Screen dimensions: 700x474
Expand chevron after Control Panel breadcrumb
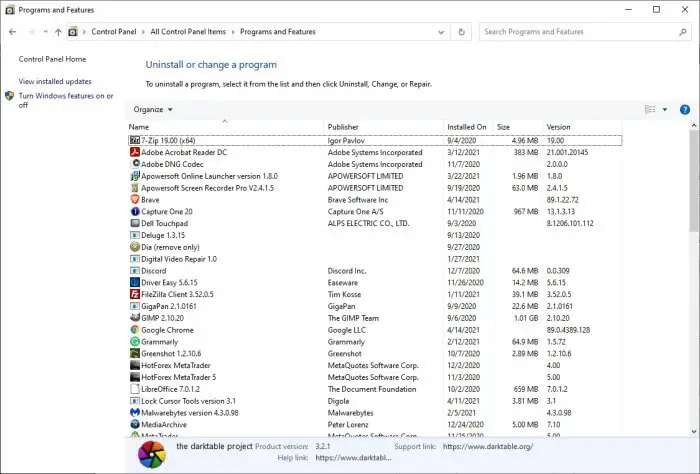coord(143,32)
